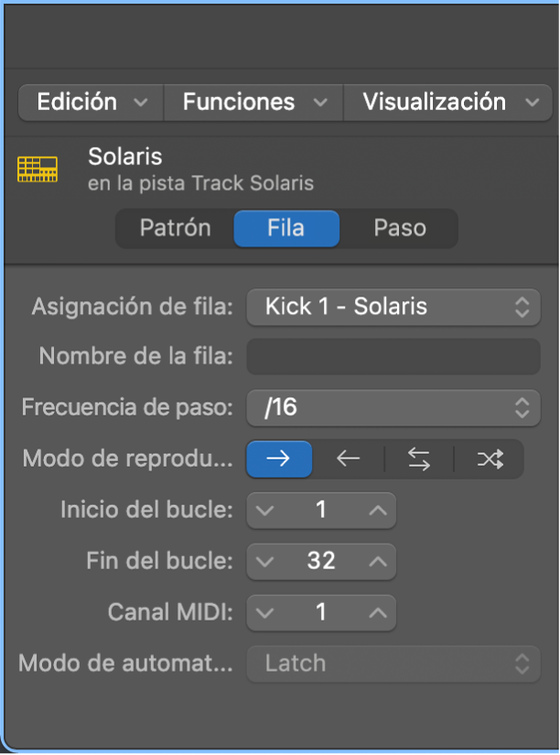The width and height of the screenshot is (560, 755).
Task: Click the Nombre de la fila field
Action: pos(393,356)
